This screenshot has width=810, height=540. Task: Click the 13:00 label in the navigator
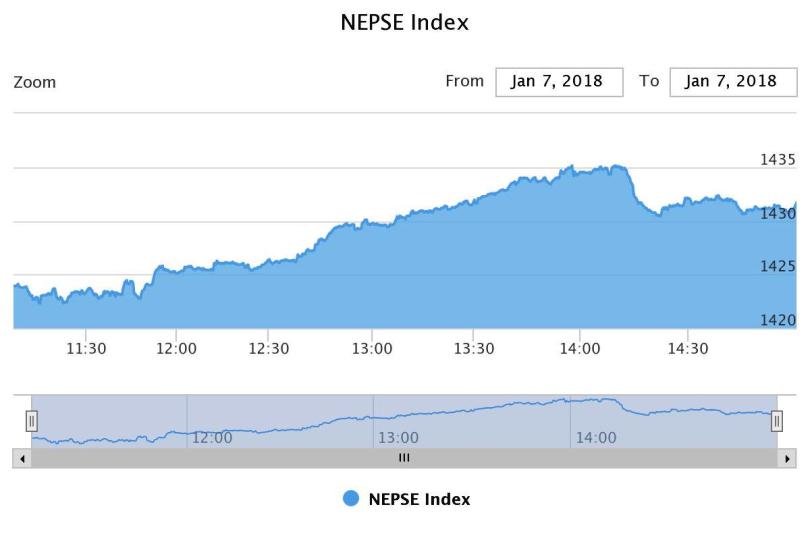[x=398, y=437]
